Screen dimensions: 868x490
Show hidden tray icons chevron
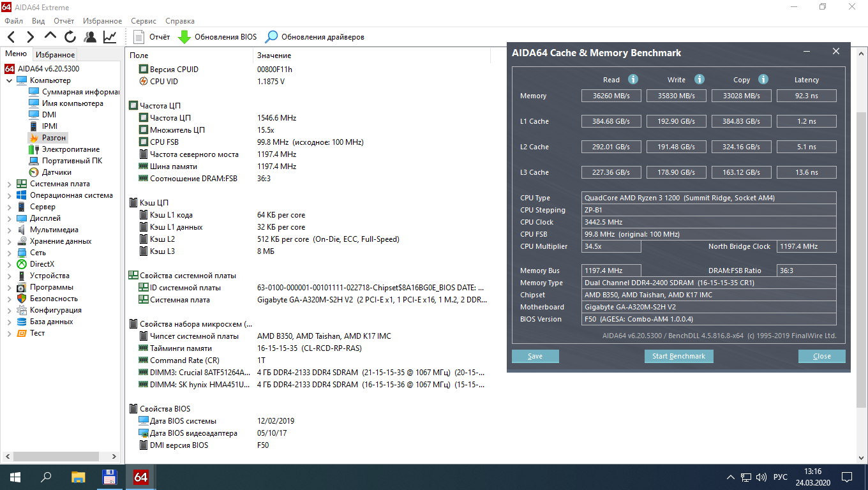731,477
